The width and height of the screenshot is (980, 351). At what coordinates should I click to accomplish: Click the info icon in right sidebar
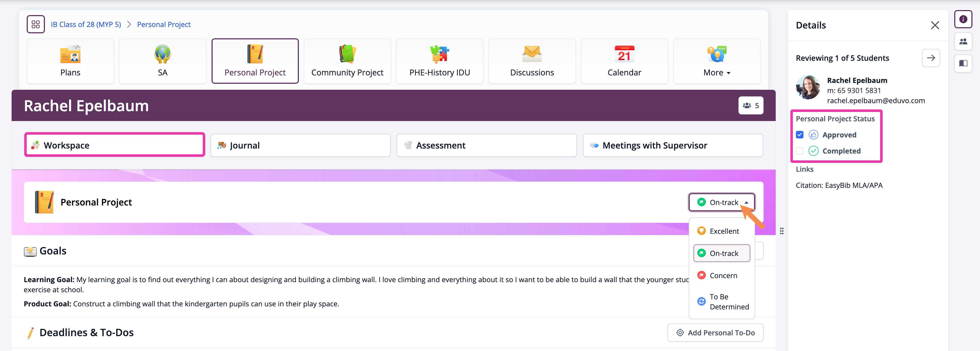[963, 19]
